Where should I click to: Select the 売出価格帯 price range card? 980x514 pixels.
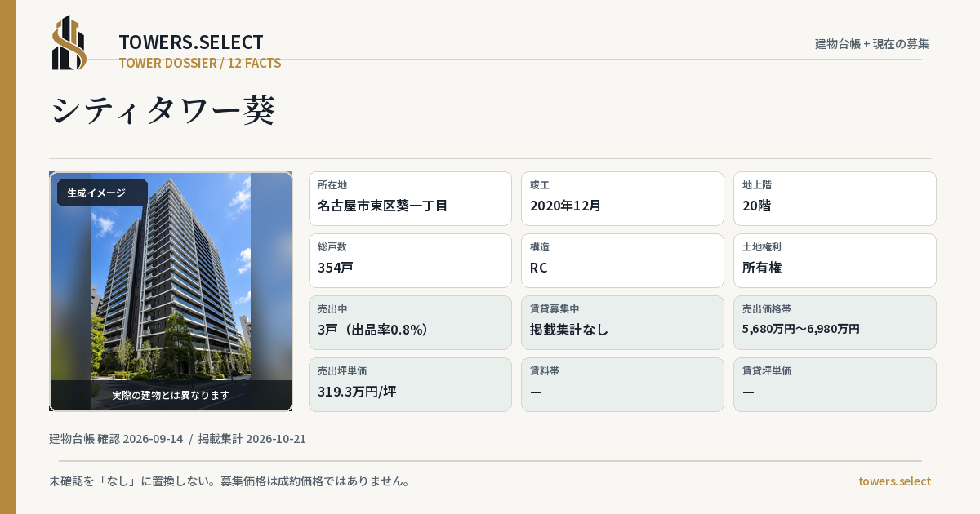point(835,322)
